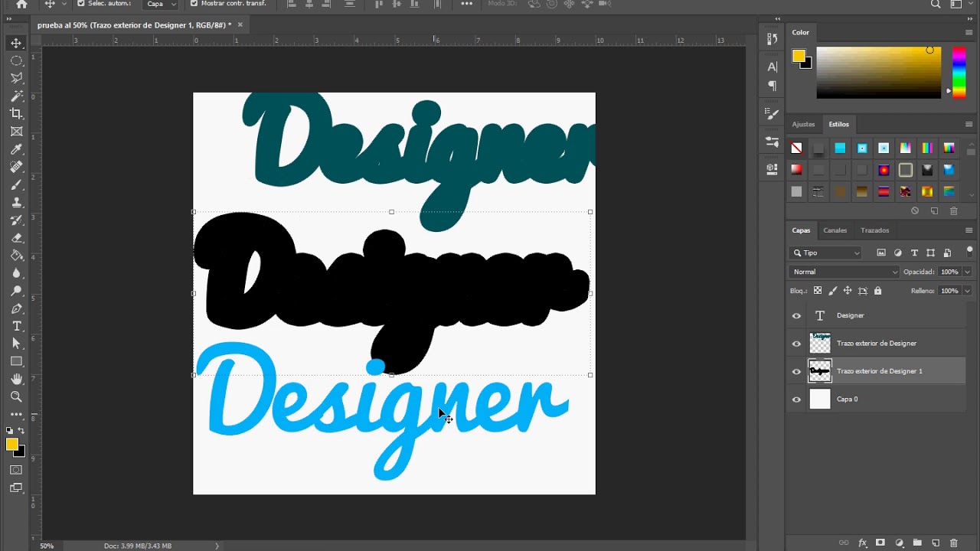980x551 pixels.
Task: Open the Estilos panel options menu
Action: click(969, 124)
